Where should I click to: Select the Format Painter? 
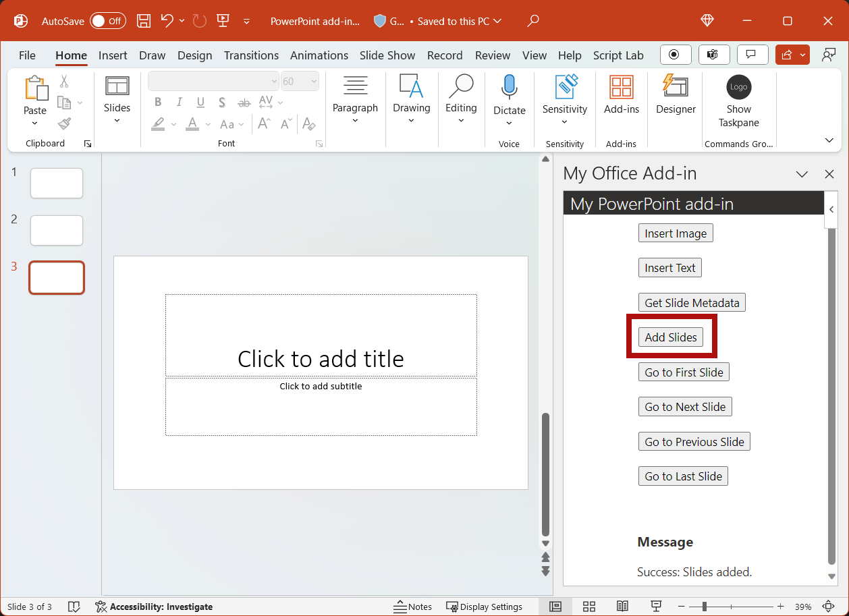(64, 124)
